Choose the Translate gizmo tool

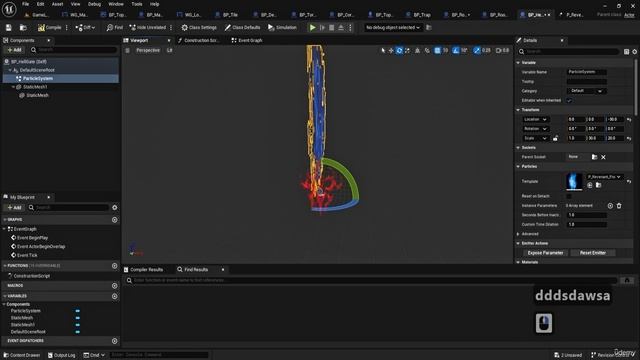(x=391, y=50)
